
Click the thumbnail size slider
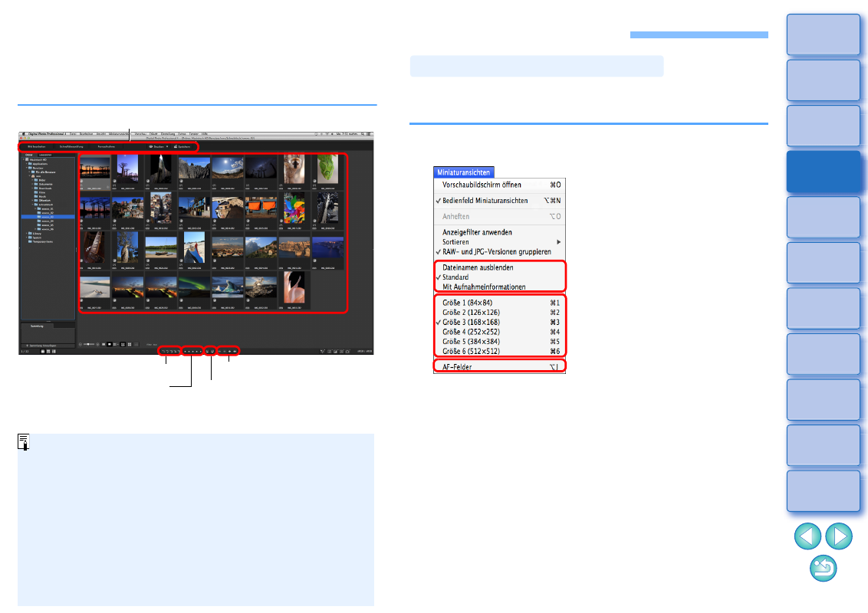click(89, 344)
